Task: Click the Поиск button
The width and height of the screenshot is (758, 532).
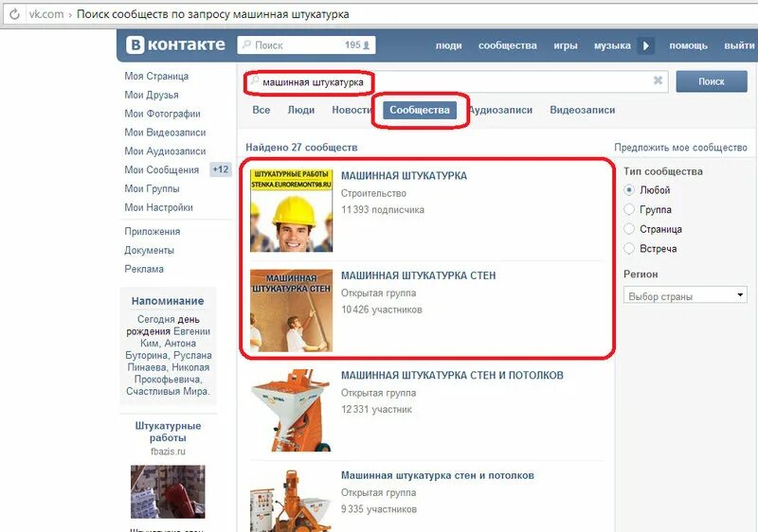Action: point(712,81)
